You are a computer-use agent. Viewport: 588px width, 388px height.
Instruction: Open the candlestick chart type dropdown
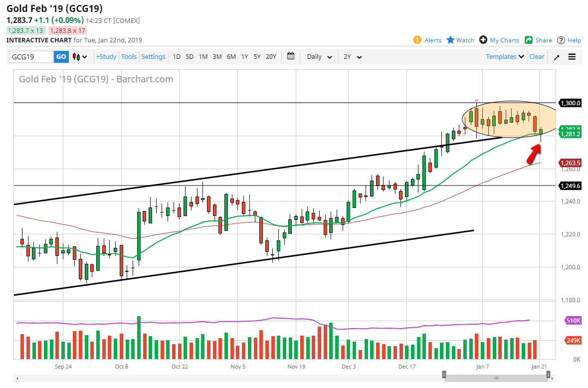[x=80, y=57]
